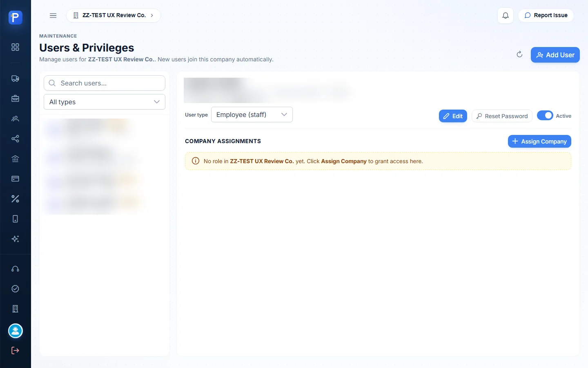Click the logout icon at sidebar bottom
The image size is (588, 368).
click(15, 350)
